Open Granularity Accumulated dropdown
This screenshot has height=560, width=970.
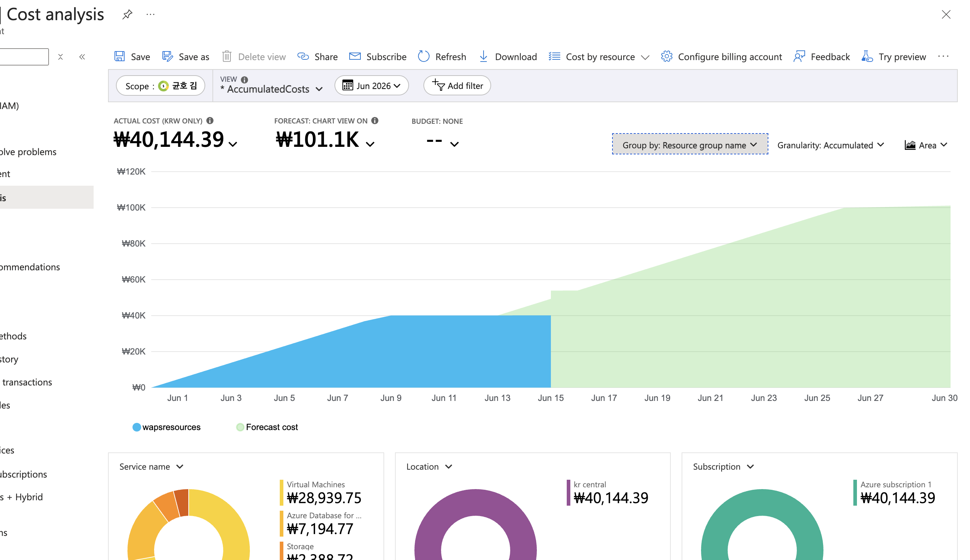[831, 145]
